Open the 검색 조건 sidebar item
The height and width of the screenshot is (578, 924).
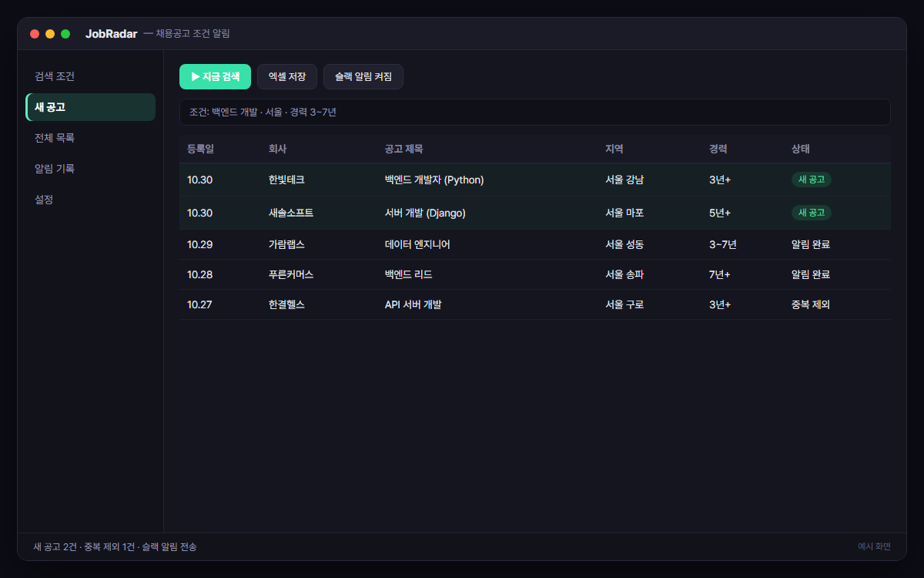[x=90, y=77]
